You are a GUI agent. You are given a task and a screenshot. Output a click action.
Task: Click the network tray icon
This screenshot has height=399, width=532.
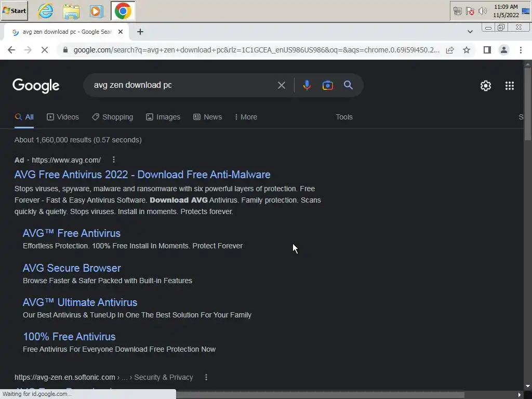coord(457,11)
